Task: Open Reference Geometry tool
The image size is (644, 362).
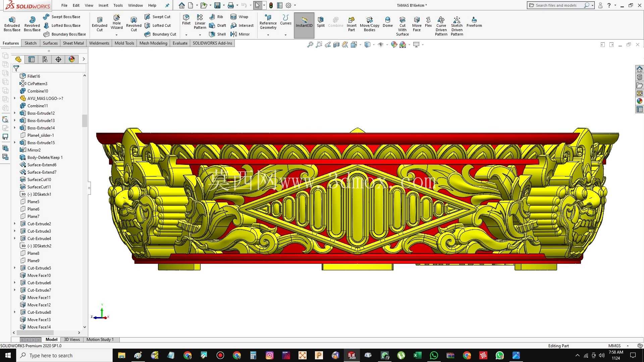Action: 268,22
